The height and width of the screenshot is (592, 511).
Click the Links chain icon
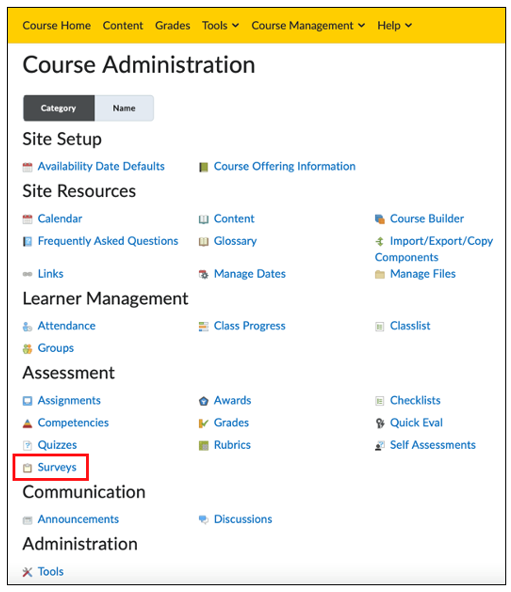[x=27, y=274]
